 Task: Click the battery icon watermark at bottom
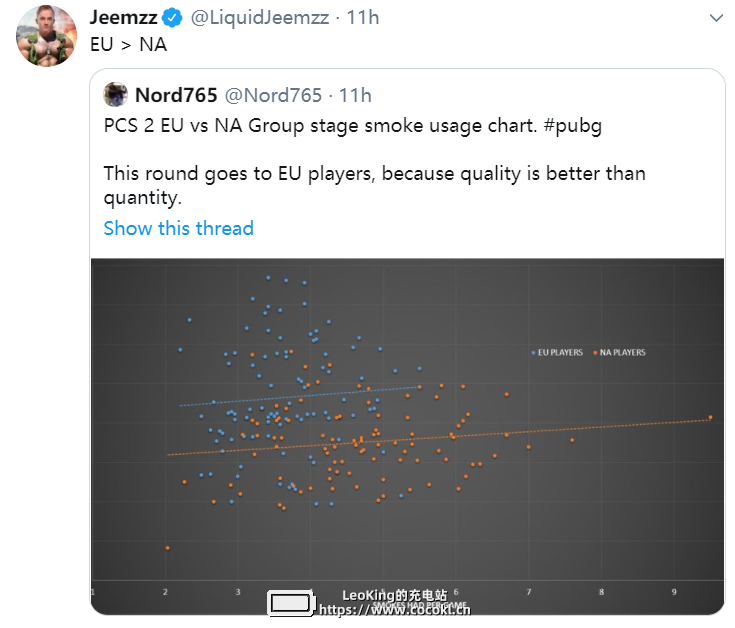[x=291, y=603]
